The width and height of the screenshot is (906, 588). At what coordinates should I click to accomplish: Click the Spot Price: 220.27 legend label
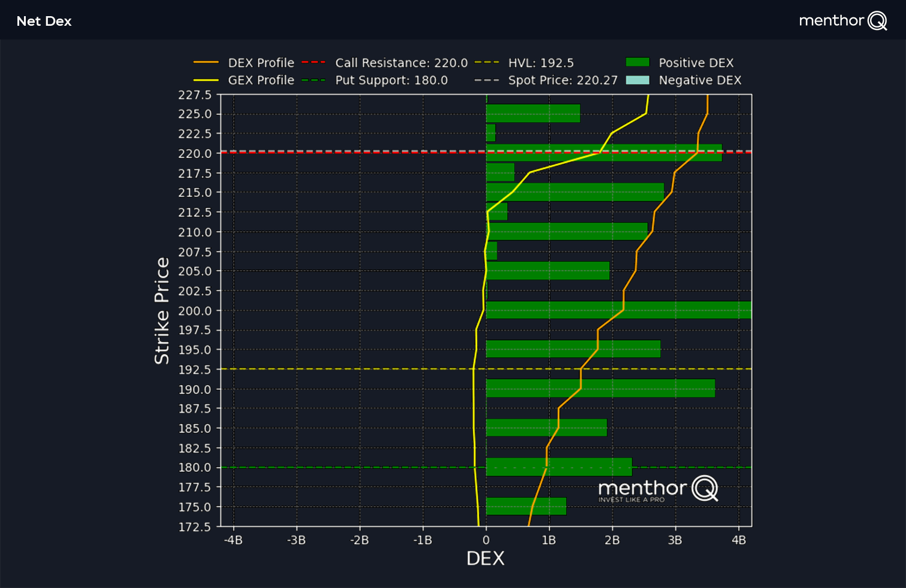click(x=563, y=80)
